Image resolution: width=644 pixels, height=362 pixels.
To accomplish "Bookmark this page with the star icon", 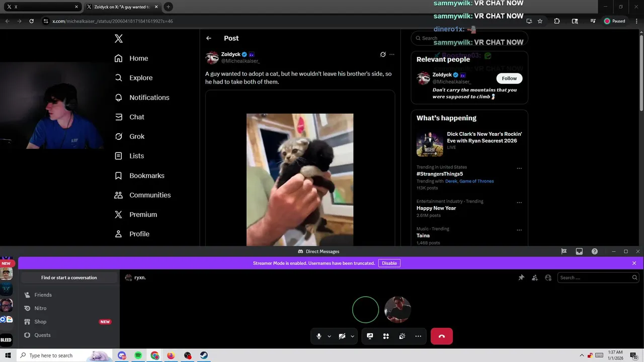I will pyautogui.click(x=540, y=21).
